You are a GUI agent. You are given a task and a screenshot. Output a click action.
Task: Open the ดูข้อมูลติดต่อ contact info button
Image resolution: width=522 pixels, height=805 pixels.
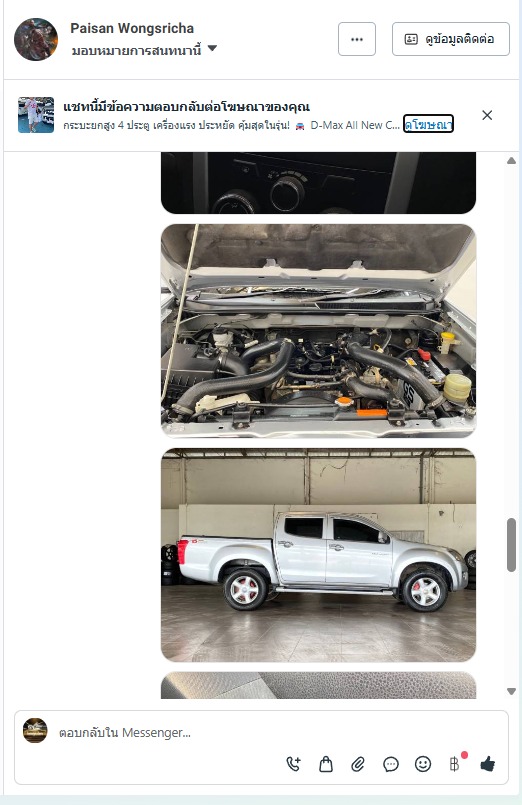451,39
